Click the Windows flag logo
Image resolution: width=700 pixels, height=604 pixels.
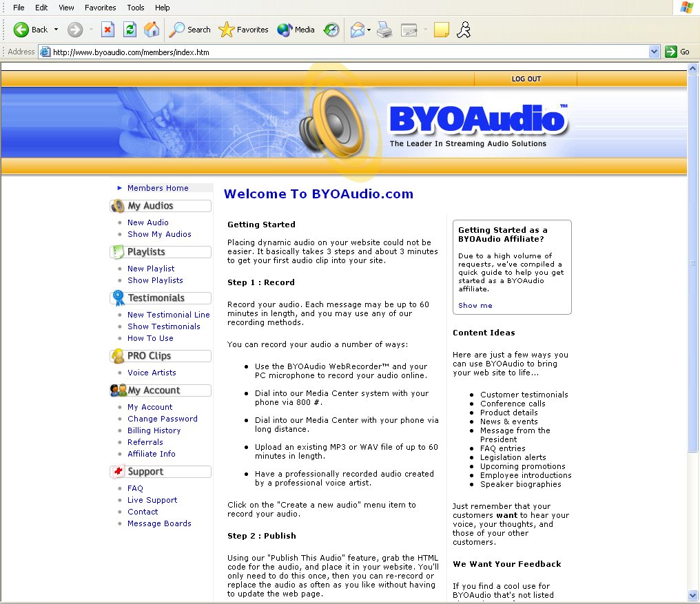pos(687,8)
